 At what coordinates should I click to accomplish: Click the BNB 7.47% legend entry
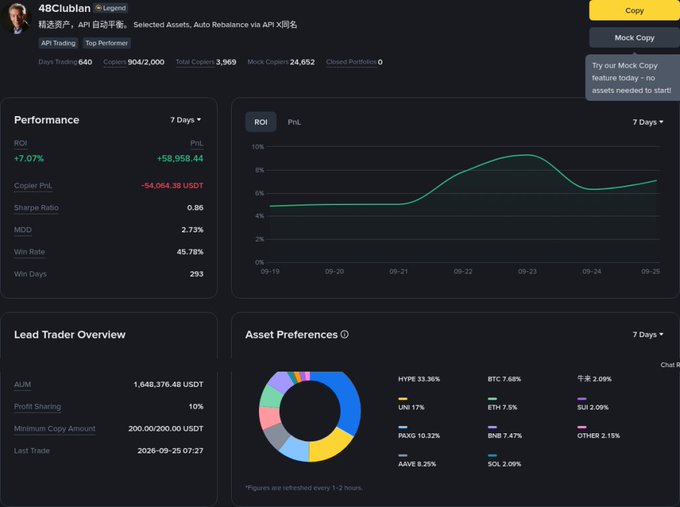click(505, 432)
